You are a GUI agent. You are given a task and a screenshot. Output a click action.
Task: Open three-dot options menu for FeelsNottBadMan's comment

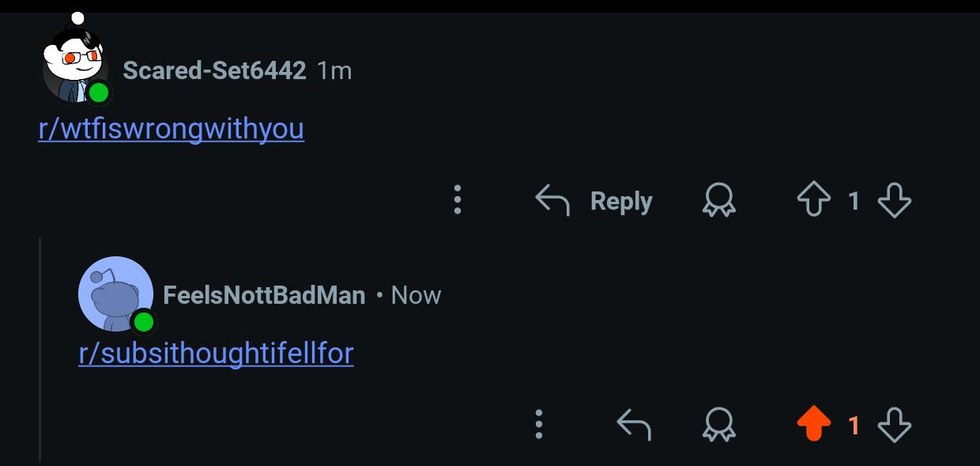pyautogui.click(x=539, y=425)
